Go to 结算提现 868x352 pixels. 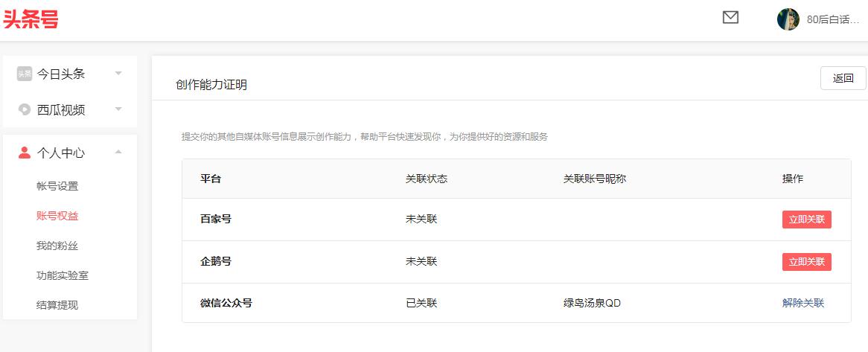click(57, 305)
